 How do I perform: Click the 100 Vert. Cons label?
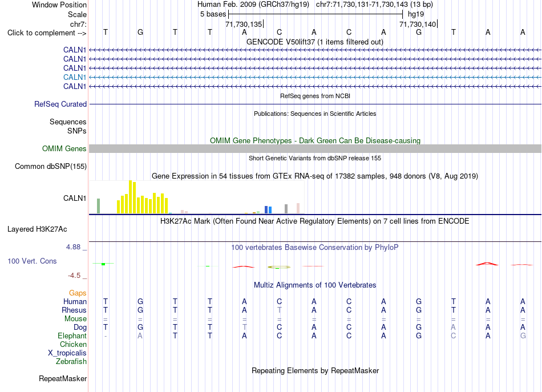(x=32, y=261)
